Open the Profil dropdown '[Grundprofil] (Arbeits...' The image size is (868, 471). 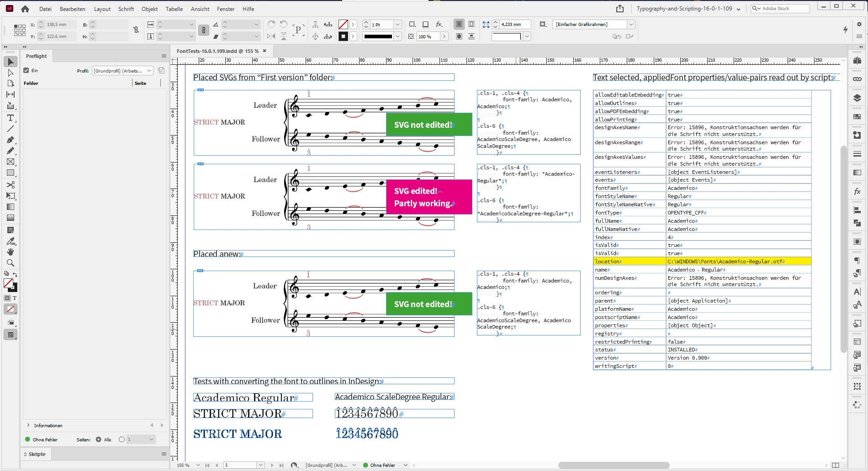coord(123,71)
